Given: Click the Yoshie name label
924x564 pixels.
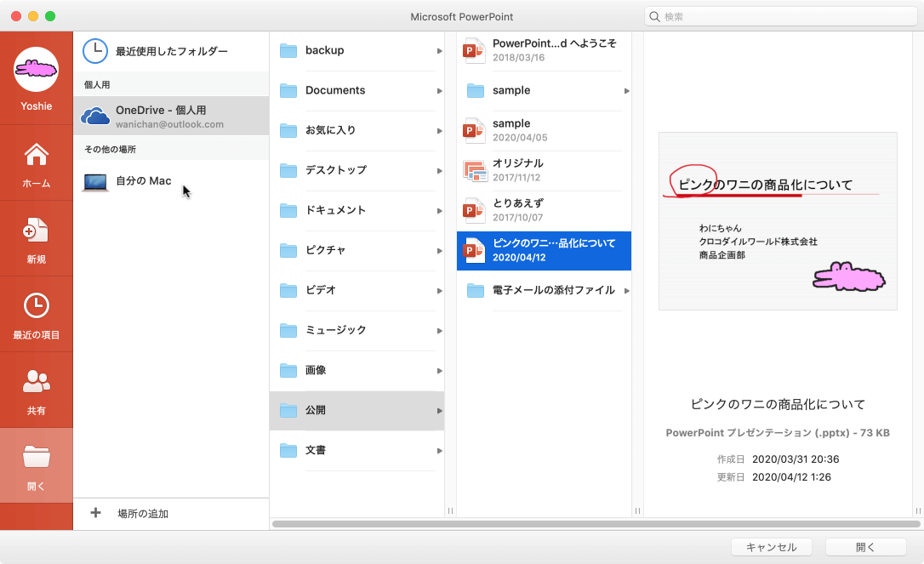Looking at the screenshot, I should (36, 106).
